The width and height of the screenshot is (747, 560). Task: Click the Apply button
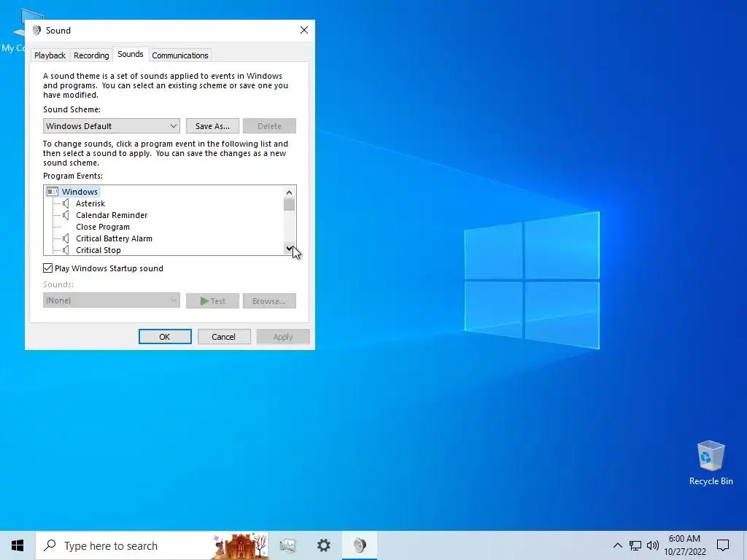point(283,337)
